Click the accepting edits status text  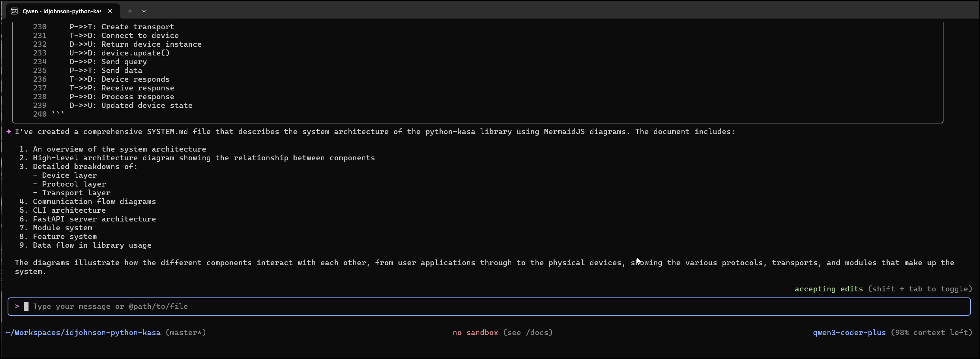[829, 289]
